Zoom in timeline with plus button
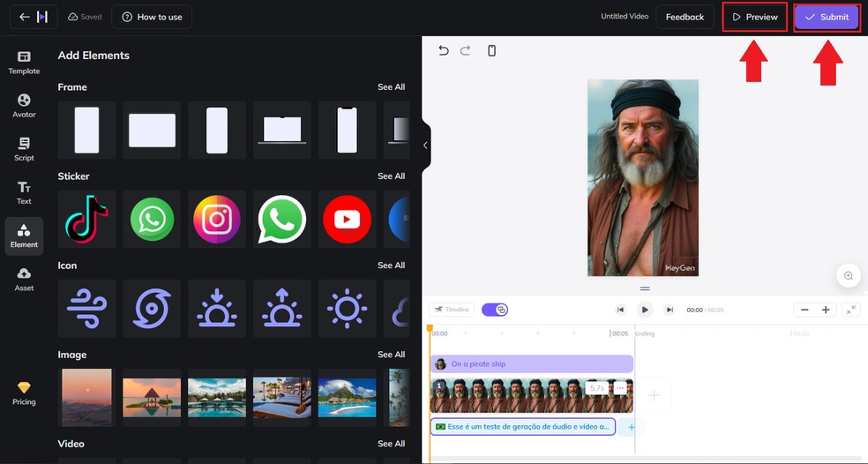868x464 pixels. pos(826,310)
